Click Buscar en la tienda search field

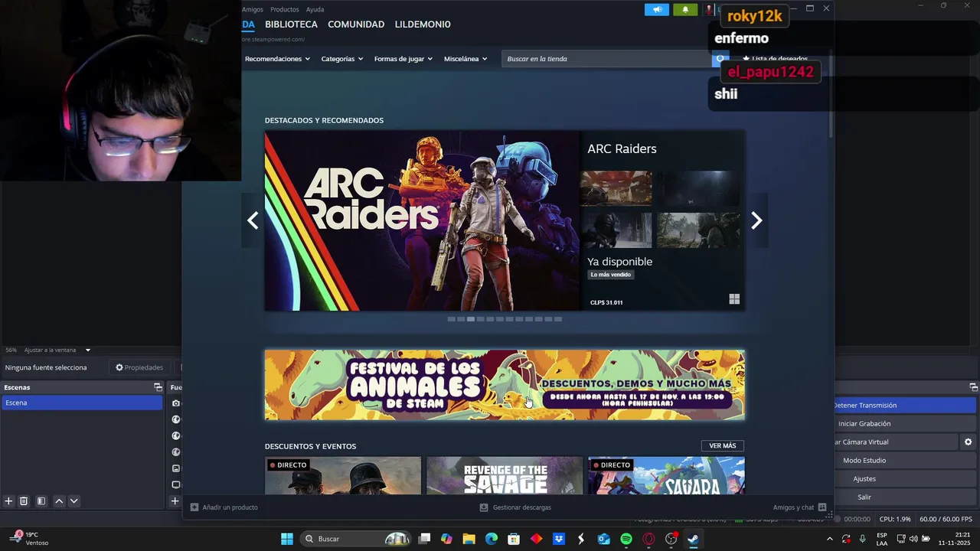click(606, 59)
